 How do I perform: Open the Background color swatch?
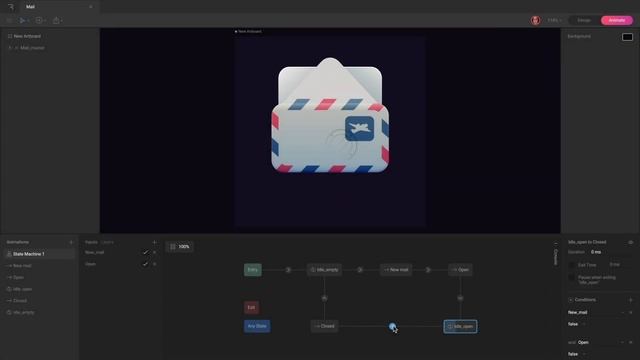tap(627, 37)
